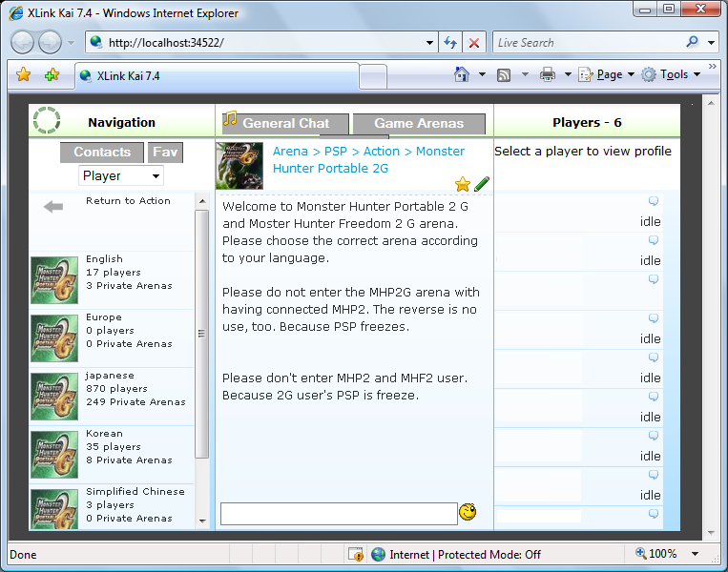This screenshot has width=728, height=572.
Task: Open the Page menu dropdown
Action: (x=606, y=74)
